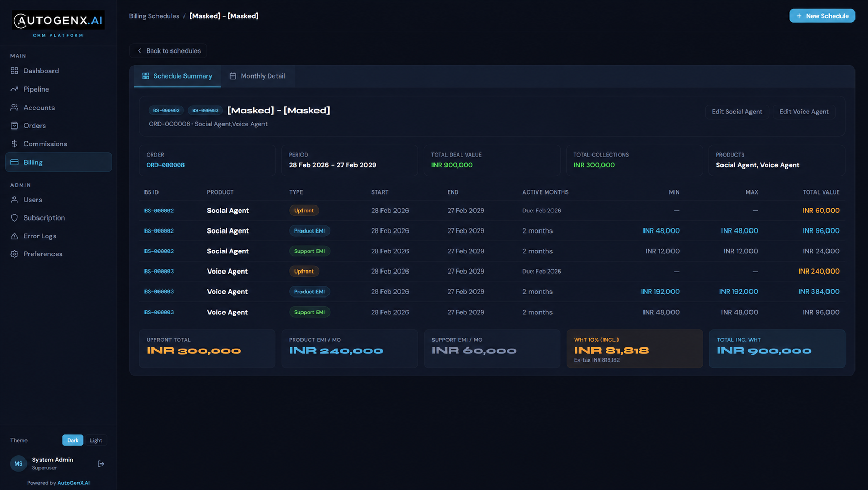Click BS-000003 in Voice Agent Support EMI row

click(159, 312)
